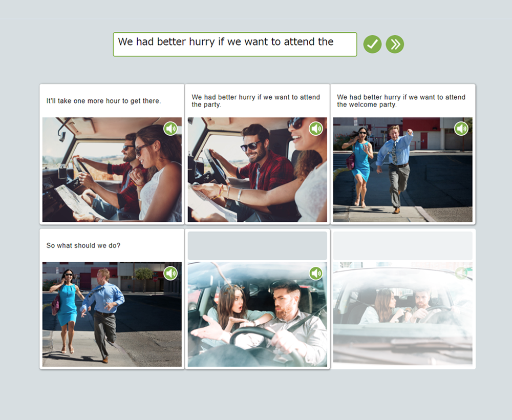Play audio for 'So what should we do?' card
The image size is (512, 420).
point(170,273)
